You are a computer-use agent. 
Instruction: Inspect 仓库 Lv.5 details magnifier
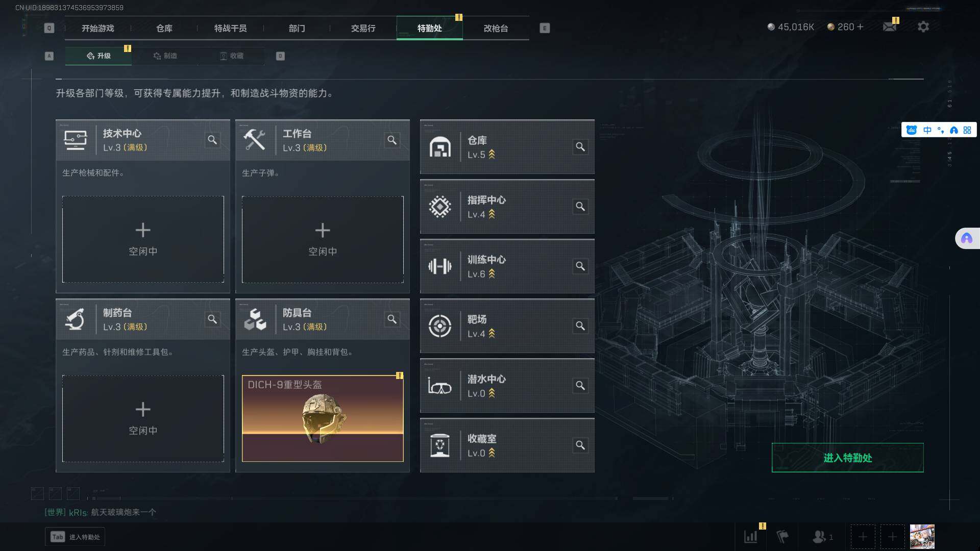click(580, 147)
